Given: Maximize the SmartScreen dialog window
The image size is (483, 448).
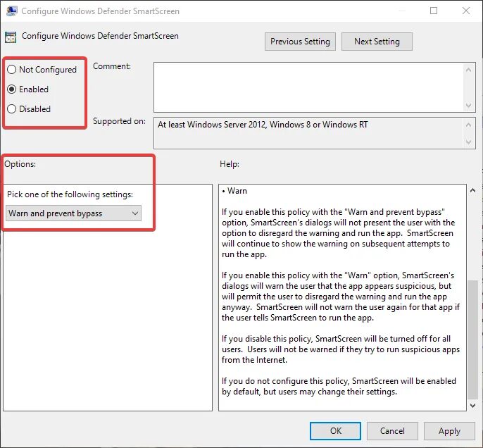Looking at the screenshot, I should [434, 11].
